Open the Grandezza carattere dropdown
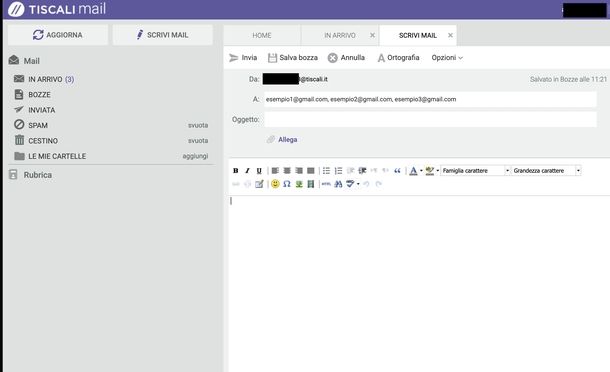Screen dimensions: 610x372 click(546, 170)
